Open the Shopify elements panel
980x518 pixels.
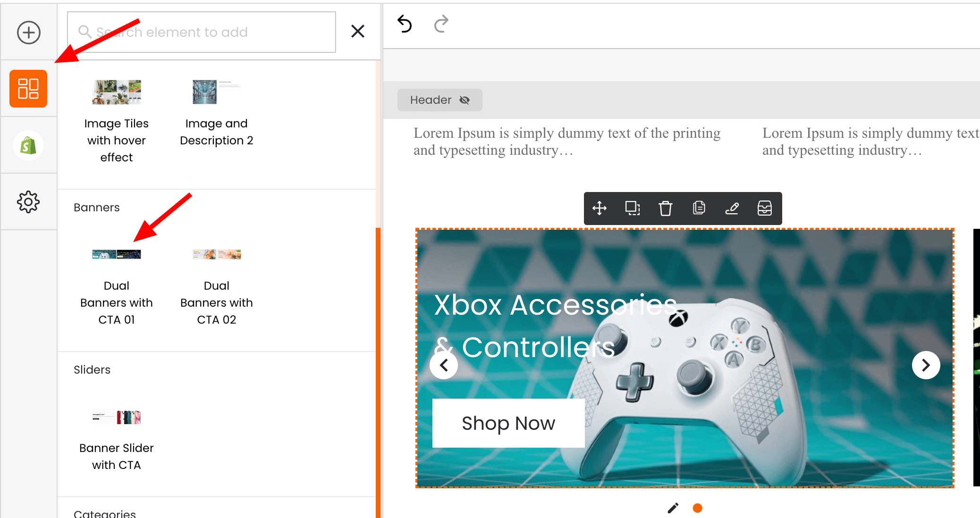pos(28,145)
